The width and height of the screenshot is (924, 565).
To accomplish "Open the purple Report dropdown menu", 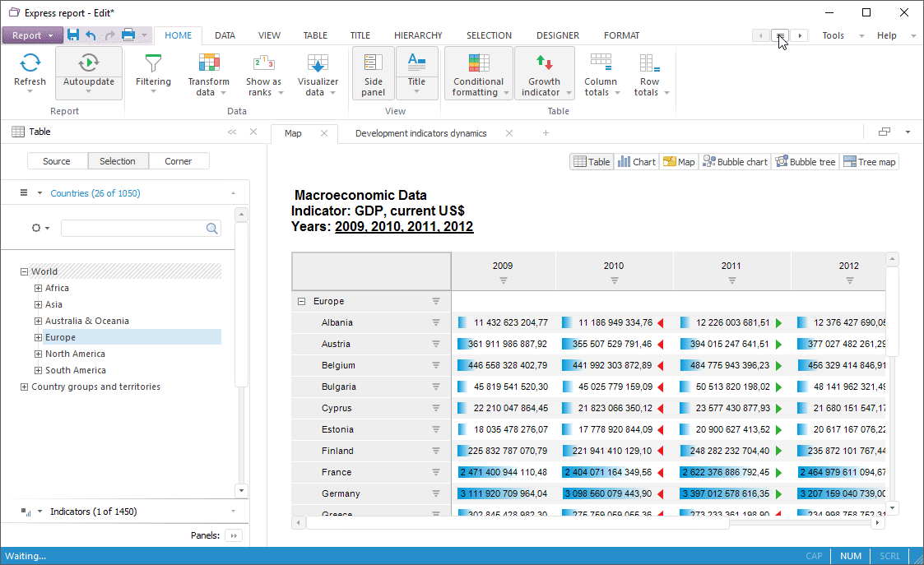I will [x=33, y=35].
